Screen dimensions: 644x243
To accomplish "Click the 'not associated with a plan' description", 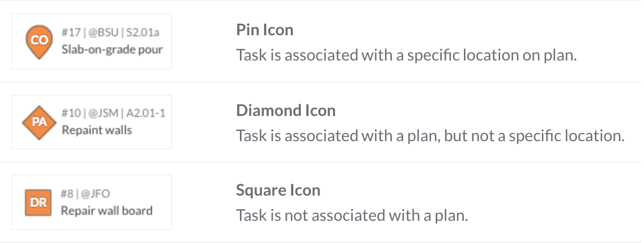I will click(x=352, y=215).
